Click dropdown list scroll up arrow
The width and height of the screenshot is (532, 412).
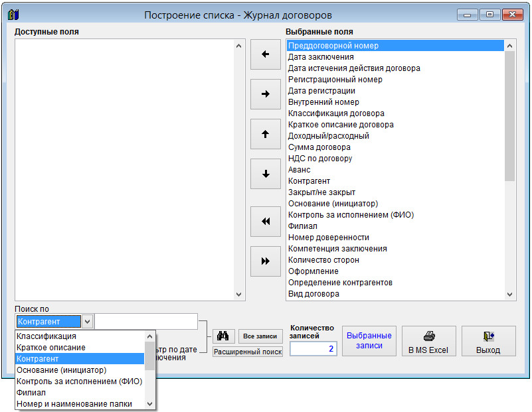[x=149, y=336]
